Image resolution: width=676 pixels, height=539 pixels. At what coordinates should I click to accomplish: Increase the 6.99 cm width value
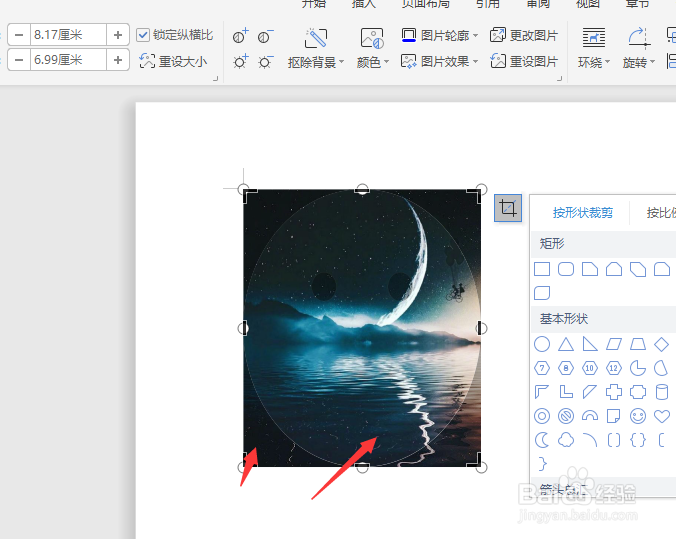[x=118, y=60]
